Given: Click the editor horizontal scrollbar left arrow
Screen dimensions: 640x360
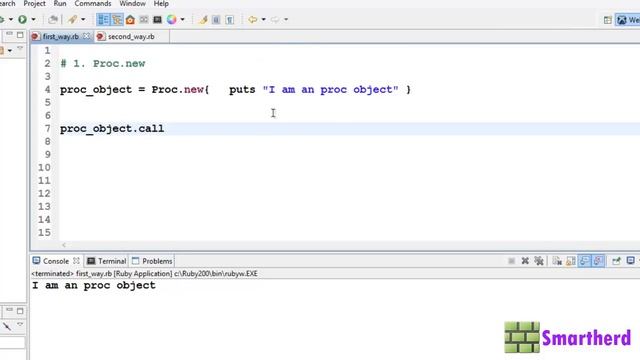Looking at the screenshot, I should click(x=64, y=245).
